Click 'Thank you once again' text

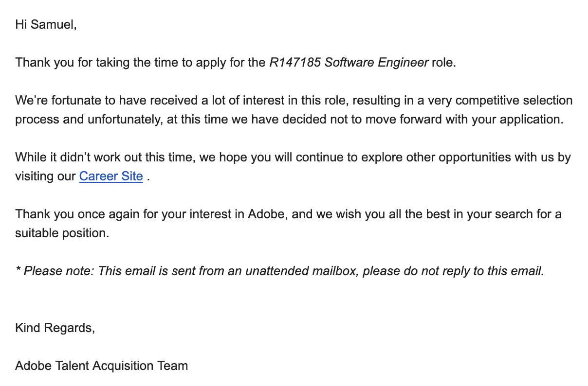pyautogui.click(x=71, y=214)
